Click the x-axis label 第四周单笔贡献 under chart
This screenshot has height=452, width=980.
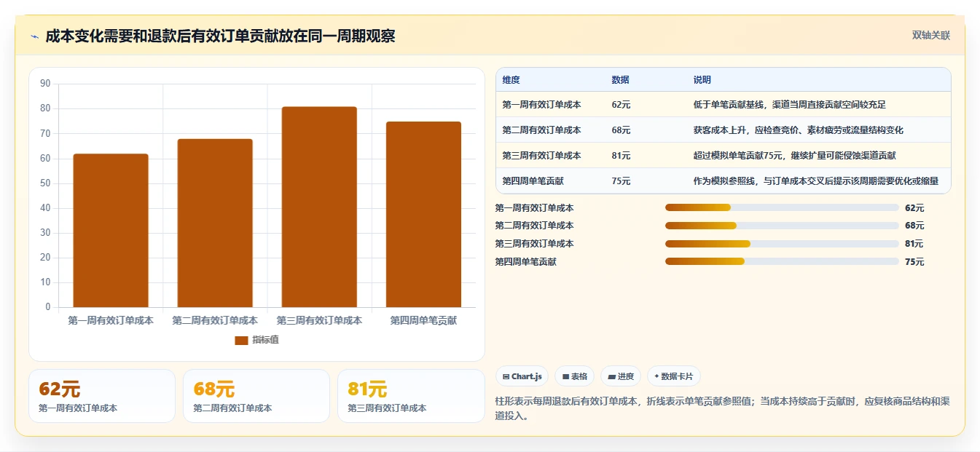coord(423,320)
